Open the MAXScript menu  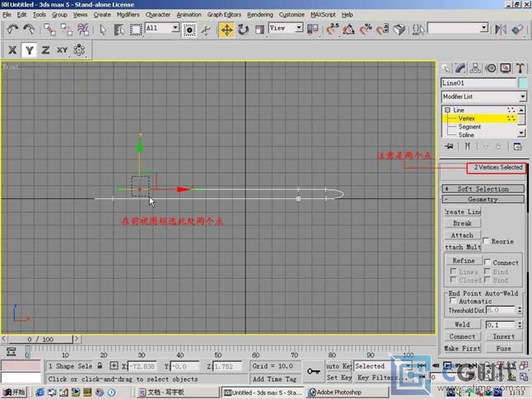point(323,15)
